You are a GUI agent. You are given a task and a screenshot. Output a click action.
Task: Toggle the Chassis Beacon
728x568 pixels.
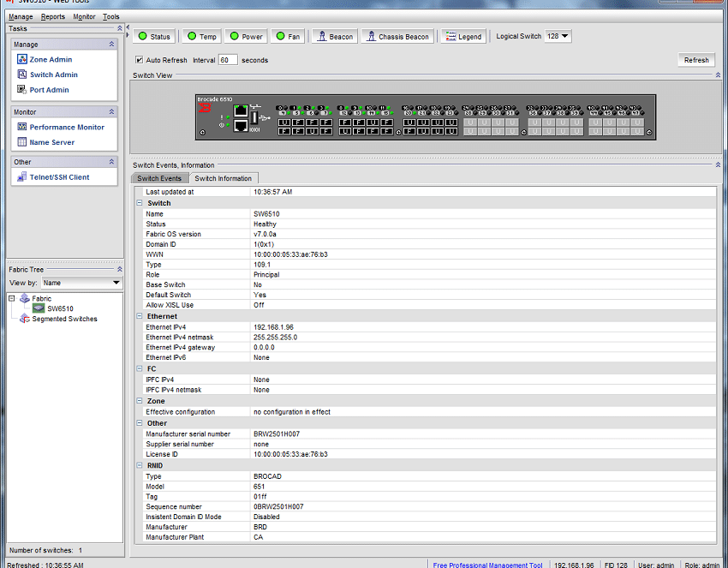tap(398, 36)
